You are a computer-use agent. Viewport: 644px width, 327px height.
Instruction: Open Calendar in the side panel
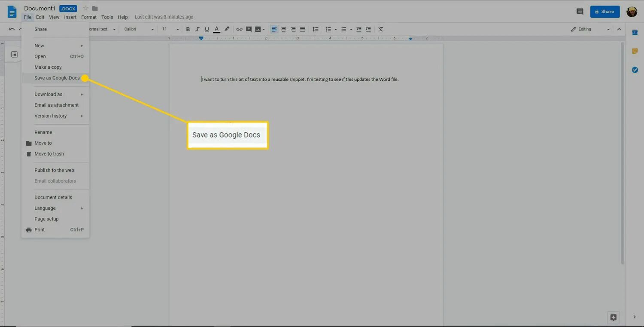[635, 33]
